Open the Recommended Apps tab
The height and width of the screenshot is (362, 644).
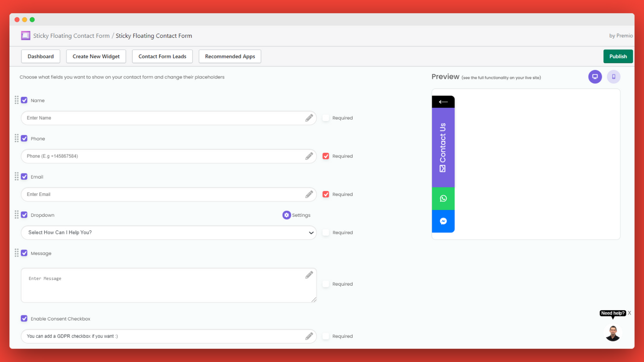229,56
